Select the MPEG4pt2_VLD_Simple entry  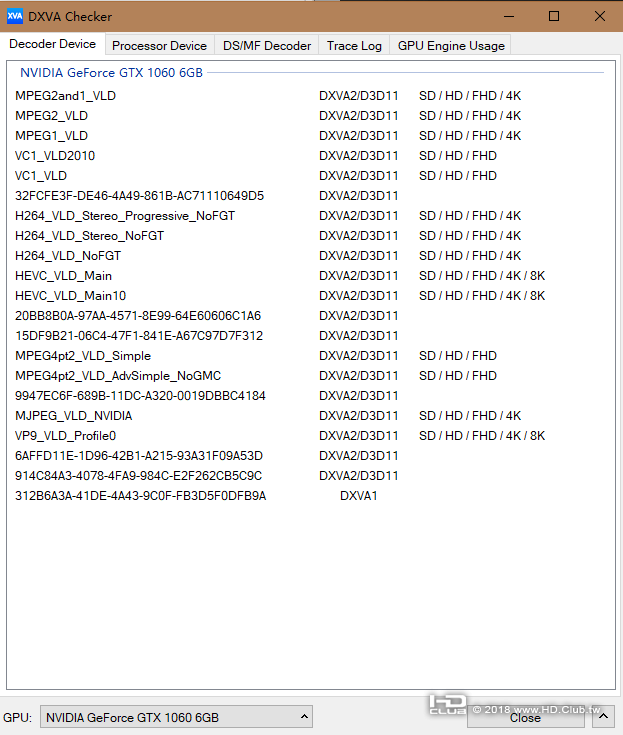(x=83, y=355)
